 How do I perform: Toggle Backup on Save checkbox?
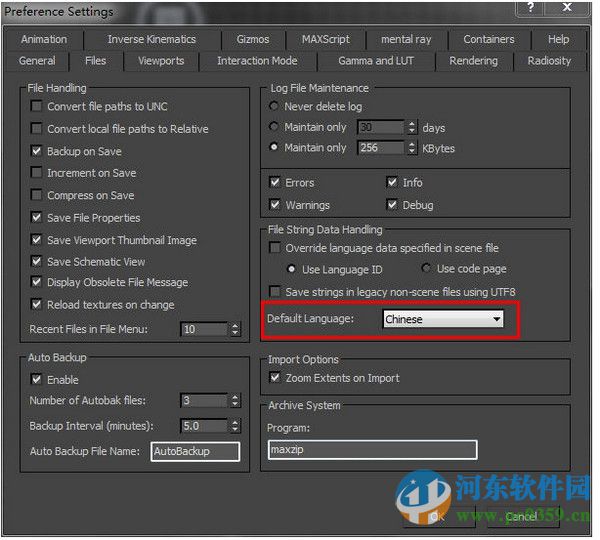pyautogui.click(x=36, y=151)
